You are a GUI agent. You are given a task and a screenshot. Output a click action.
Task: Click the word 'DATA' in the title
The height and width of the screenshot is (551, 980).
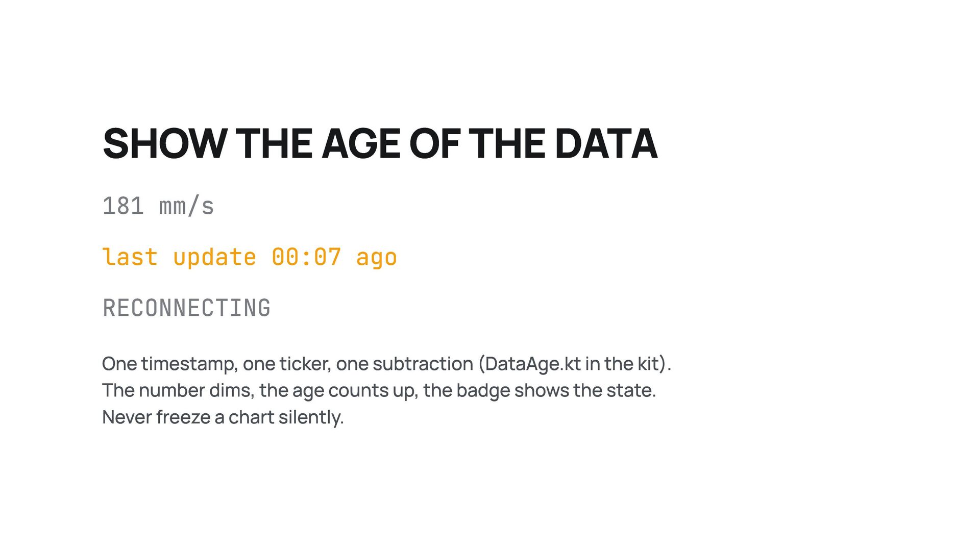pos(606,144)
